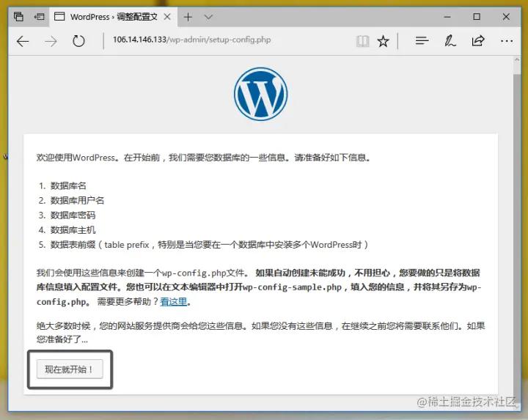Viewport: 528px width, 420px height.
Task: Click the browser Back arrow
Action: [x=23, y=41]
